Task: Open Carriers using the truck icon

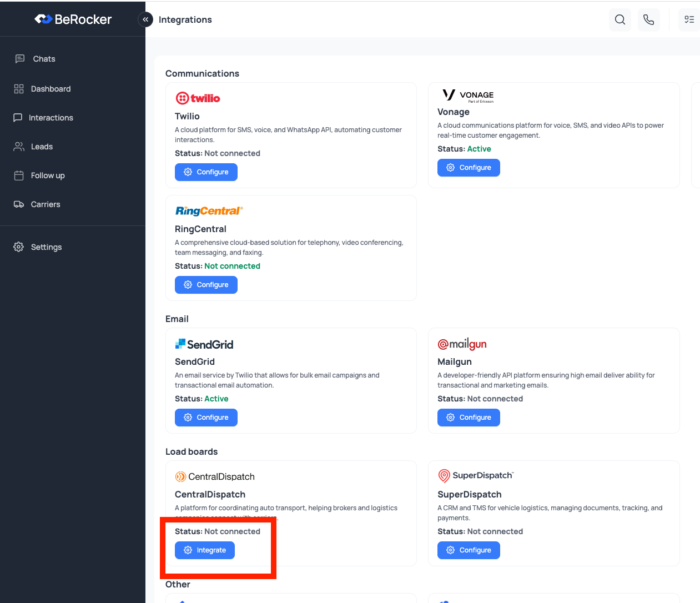Action: click(18, 204)
